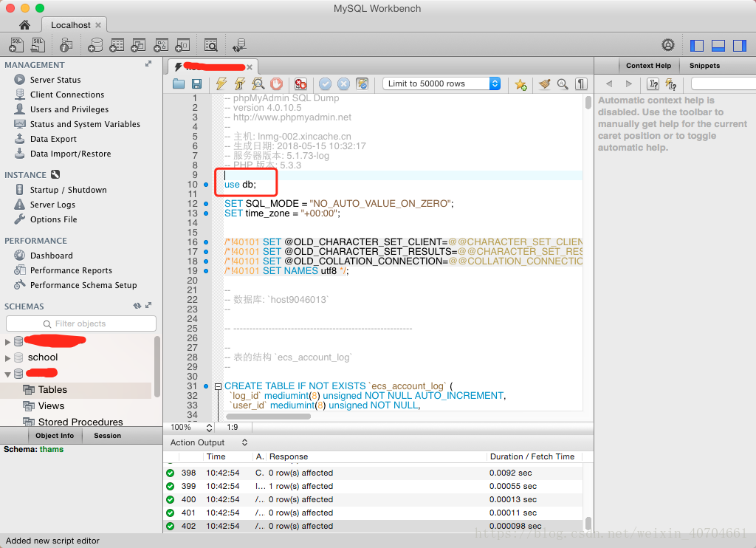Run EXPLAIN on current statement icon
The height and width of the screenshot is (548, 756).
(258, 84)
